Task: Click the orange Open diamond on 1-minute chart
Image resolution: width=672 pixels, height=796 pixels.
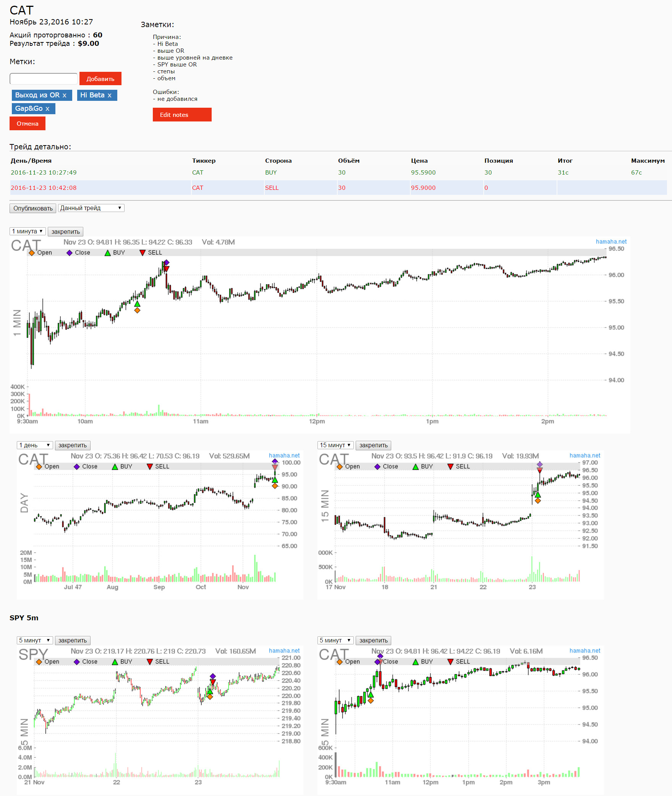Action: (137, 311)
